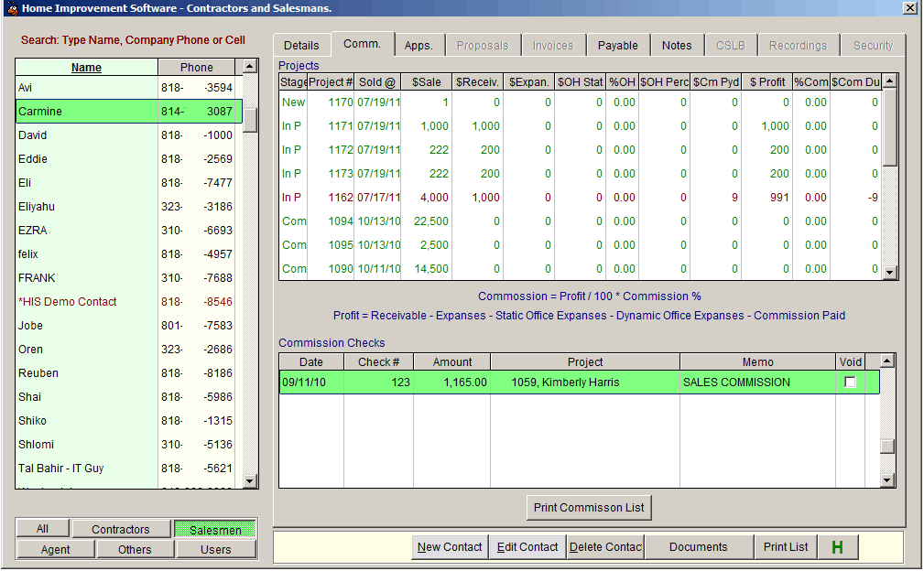Select project 1162 row in red
This screenshot has height=571, width=924.
[x=581, y=198]
